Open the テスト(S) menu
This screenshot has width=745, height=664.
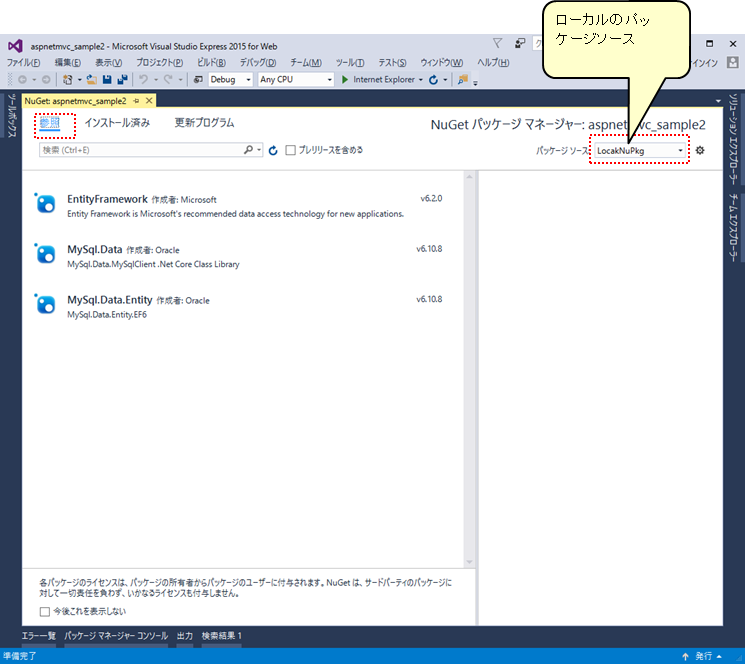click(x=392, y=63)
